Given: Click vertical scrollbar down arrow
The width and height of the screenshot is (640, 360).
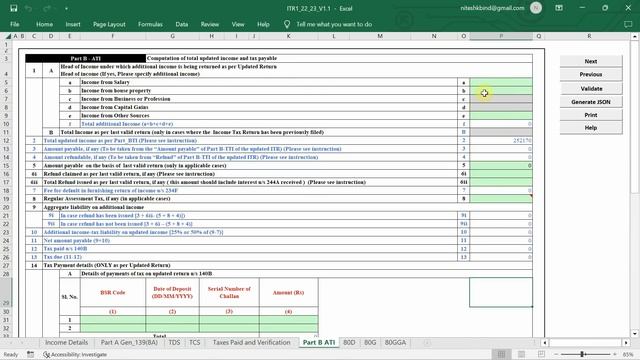Looking at the screenshot, I should tap(634, 333).
